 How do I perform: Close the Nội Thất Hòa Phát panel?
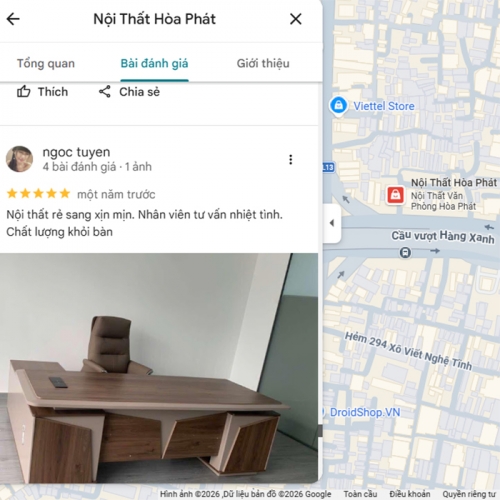(296, 19)
